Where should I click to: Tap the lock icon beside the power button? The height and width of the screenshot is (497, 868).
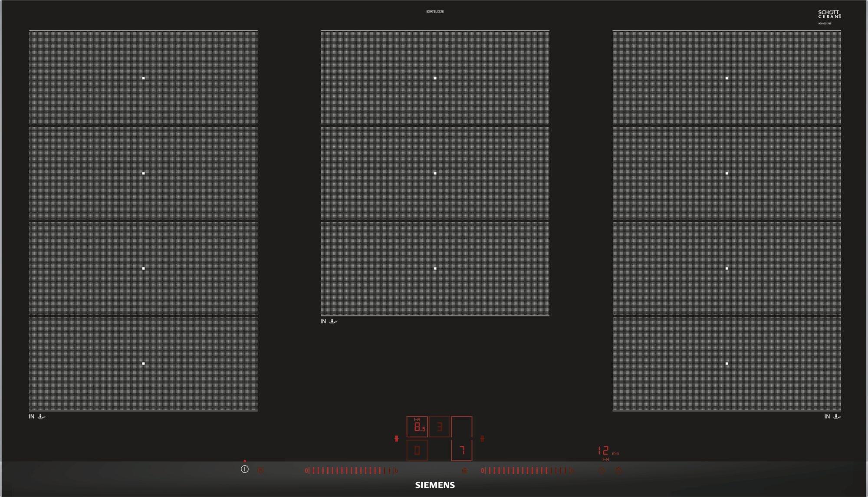pos(260,470)
